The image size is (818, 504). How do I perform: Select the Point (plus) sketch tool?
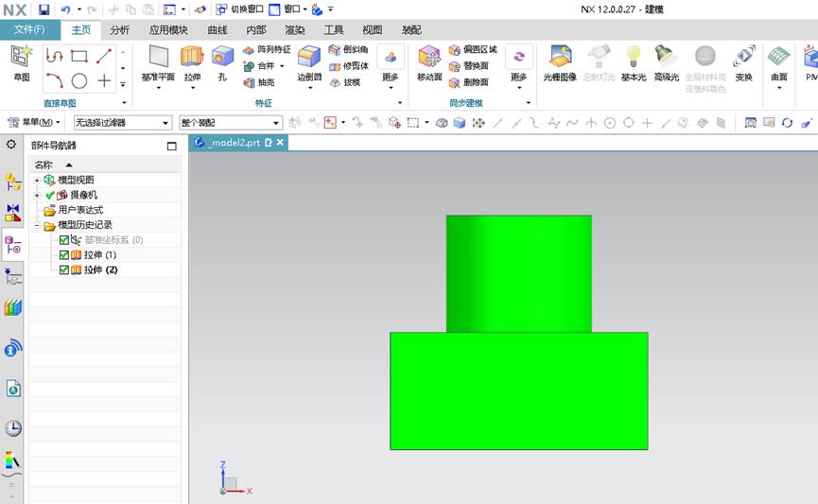click(104, 81)
